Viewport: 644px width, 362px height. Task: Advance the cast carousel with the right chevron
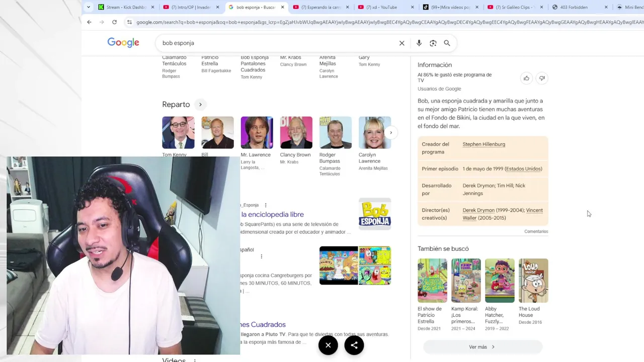(391, 133)
